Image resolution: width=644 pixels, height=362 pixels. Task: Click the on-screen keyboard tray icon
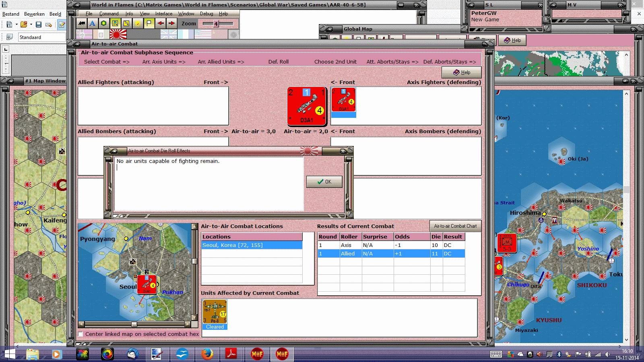tap(496, 354)
